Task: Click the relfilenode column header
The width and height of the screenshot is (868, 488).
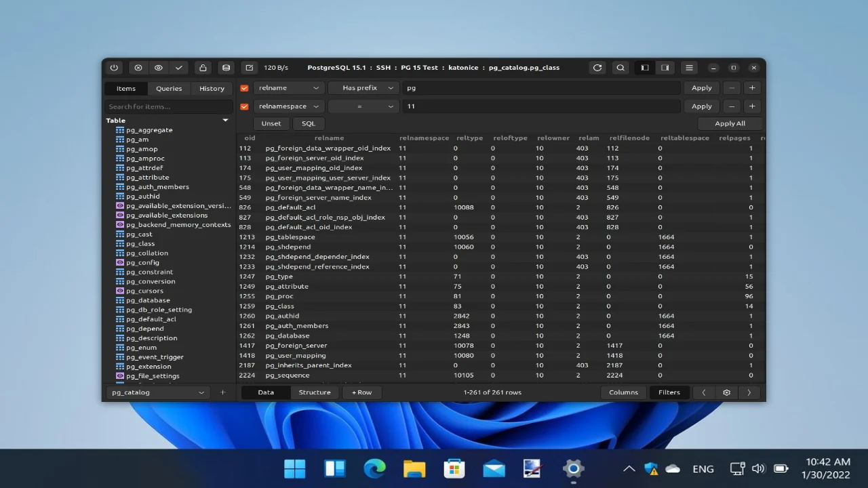Action: (x=629, y=138)
